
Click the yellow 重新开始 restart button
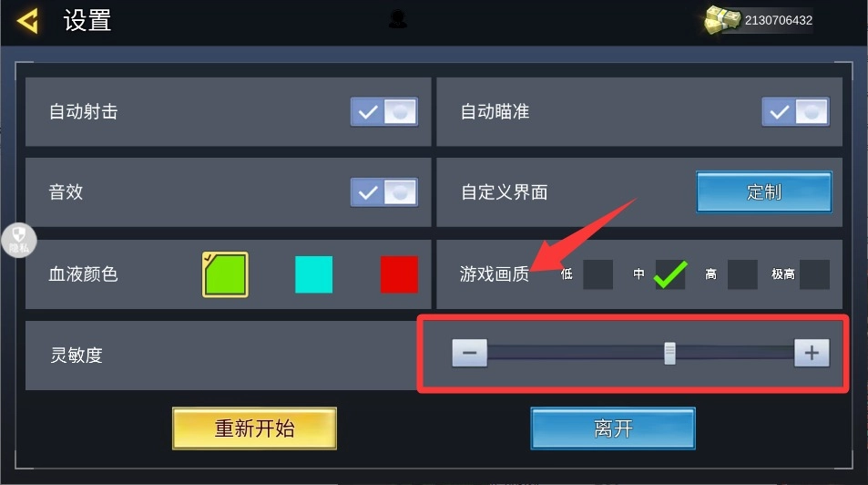click(x=255, y=428)
